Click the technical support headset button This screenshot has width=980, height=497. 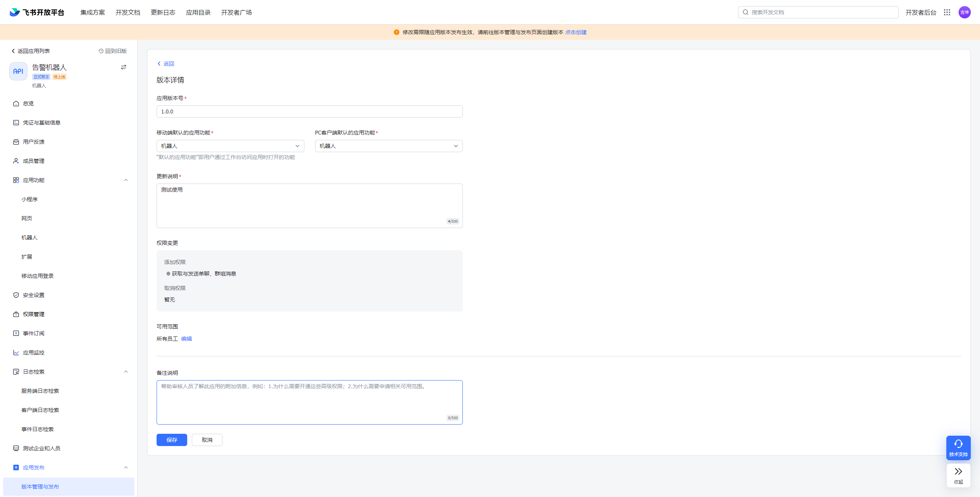[x=958, y=448]
